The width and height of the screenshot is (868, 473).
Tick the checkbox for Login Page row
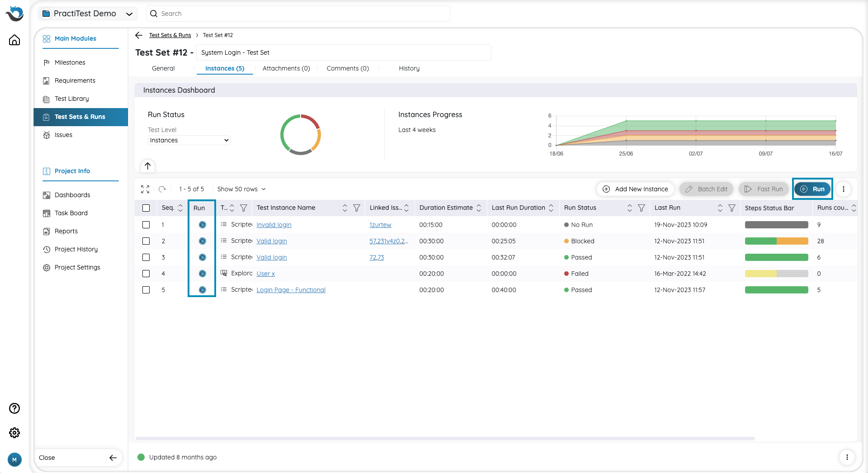pyautogui.click(x=146, y=290)
